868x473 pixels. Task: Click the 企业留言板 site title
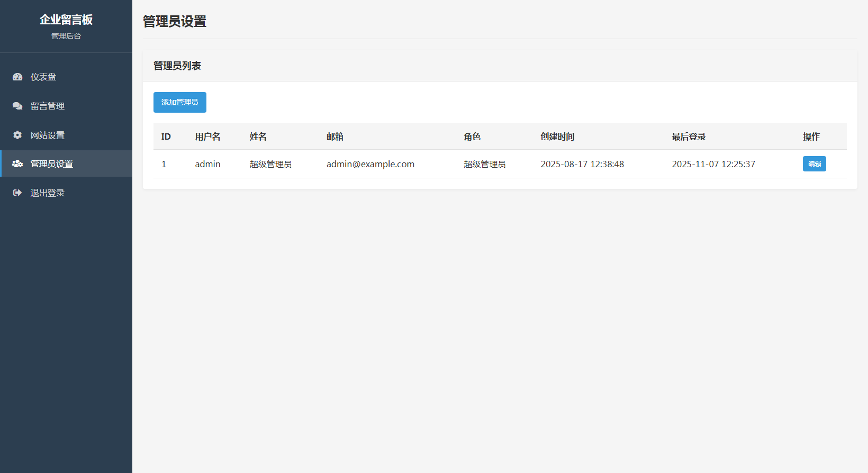(66, 20)
